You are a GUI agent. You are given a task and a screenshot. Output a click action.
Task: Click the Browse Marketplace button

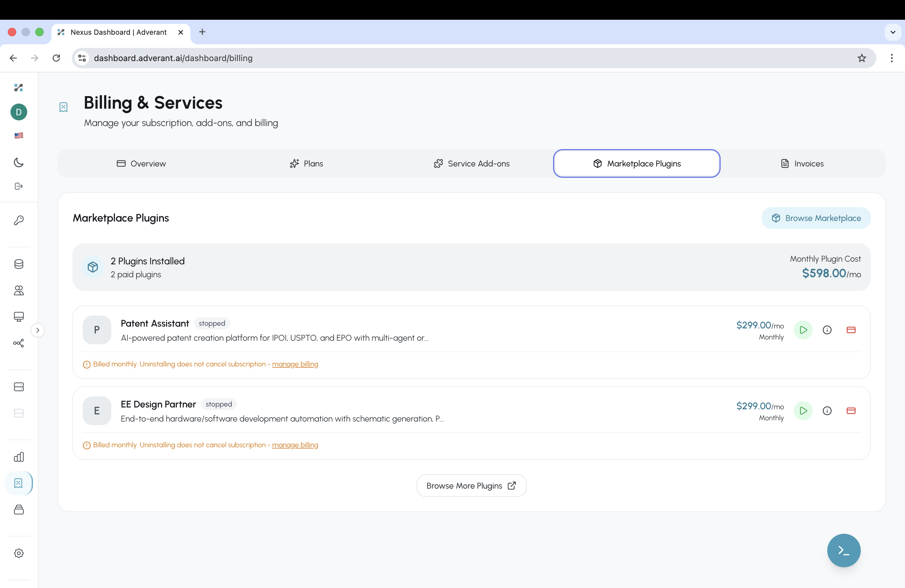click(816, 218)
